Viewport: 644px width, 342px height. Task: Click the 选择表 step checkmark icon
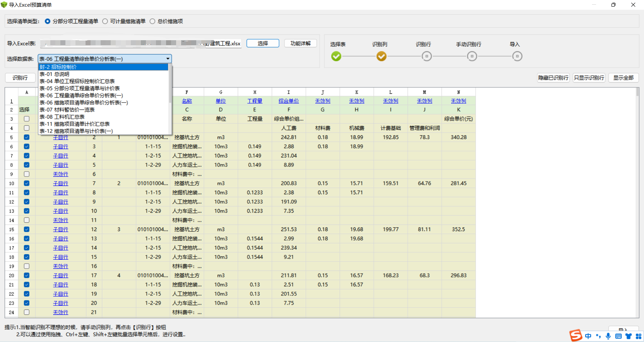click(x=336, y=56)
